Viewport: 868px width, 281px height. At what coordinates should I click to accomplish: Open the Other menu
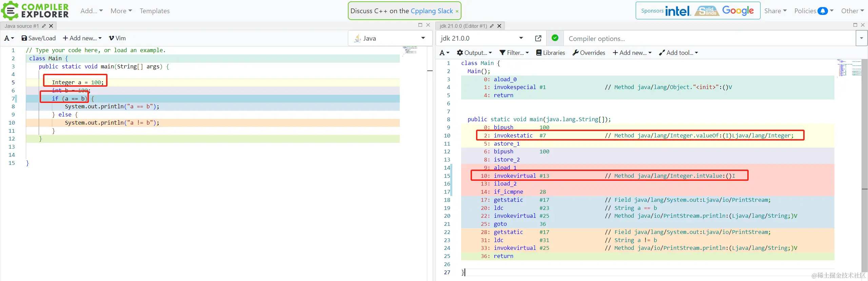coord(852,11)
